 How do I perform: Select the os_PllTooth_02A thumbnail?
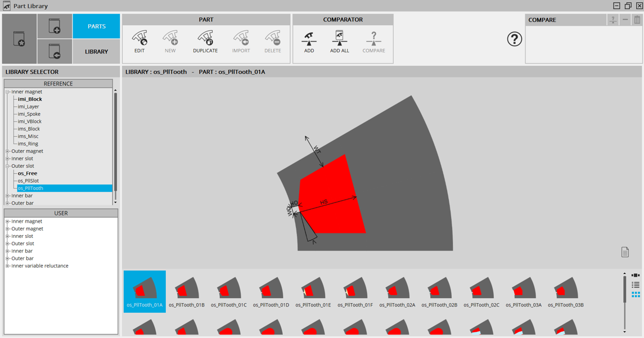coord(397,291)
